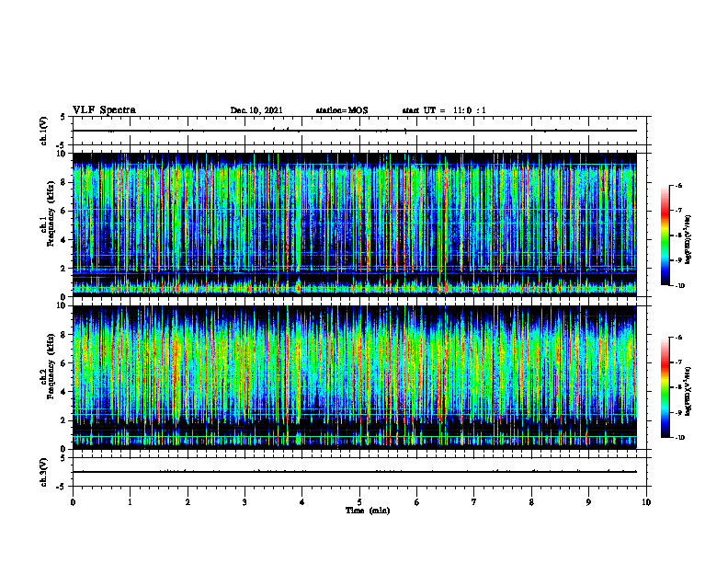Click the "VLF Spectra" plot title
This screenshot has height=563, width=728.
point(105,110)
